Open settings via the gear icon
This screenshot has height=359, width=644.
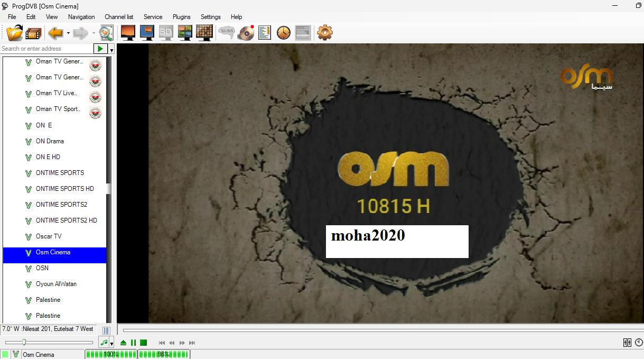tap(324, 33)
